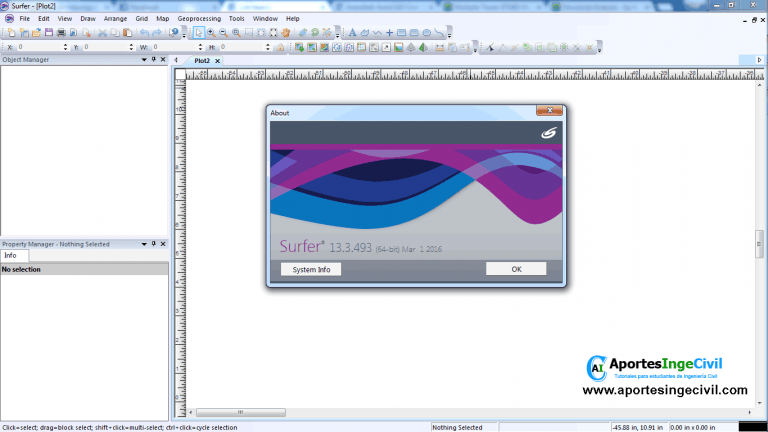Cut the selection with the scissors icon
The height and width of the screenshot is (432, 768).
tap(102, 33)
